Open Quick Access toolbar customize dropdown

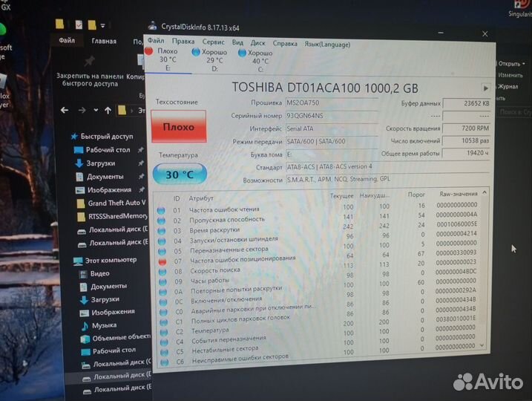point(103,25)
